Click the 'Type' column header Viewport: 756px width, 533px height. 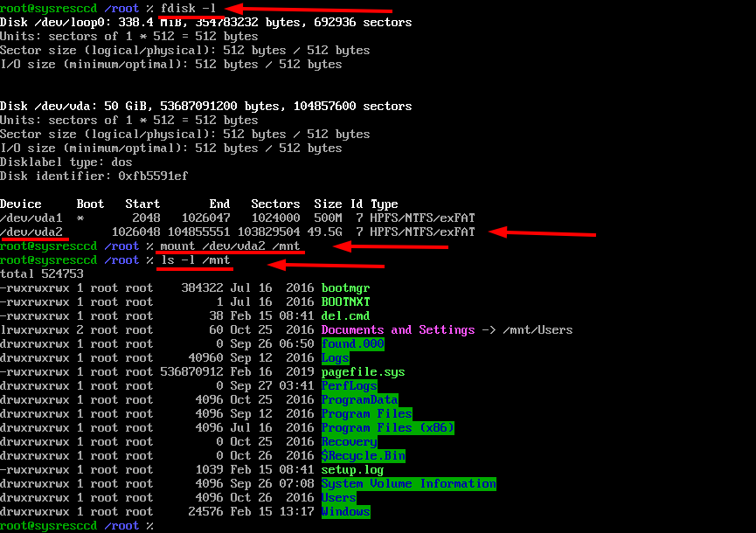click(x=385, y=204)
